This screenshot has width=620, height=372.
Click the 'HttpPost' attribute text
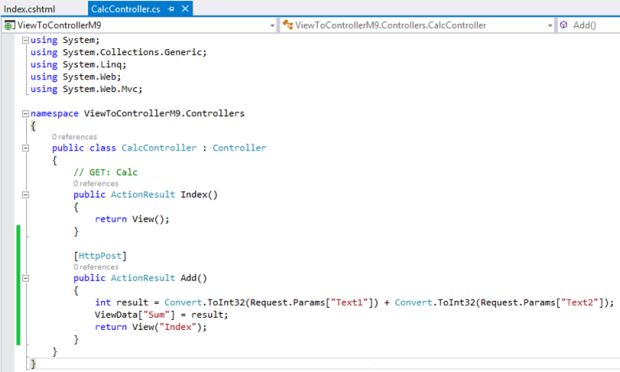click(x=100, y=256)
